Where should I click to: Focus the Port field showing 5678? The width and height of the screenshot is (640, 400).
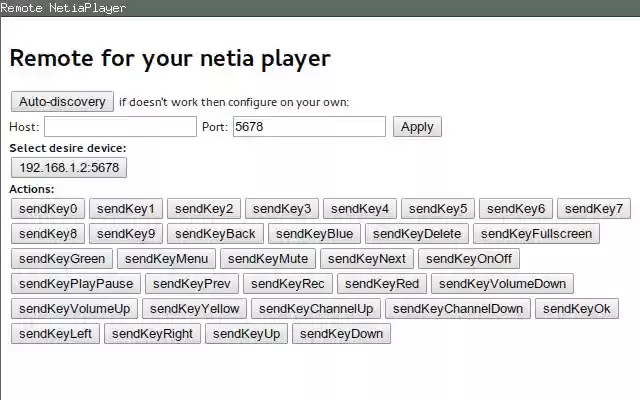pos(309,127)
